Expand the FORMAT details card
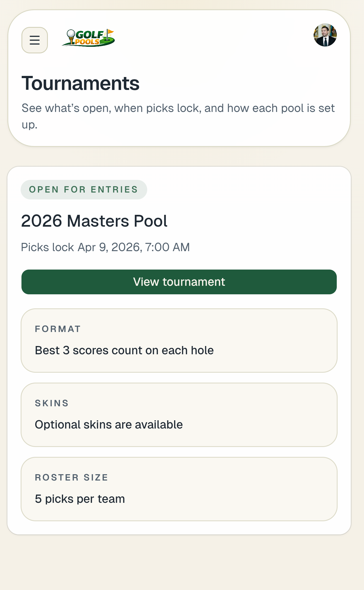 (179, 340)
